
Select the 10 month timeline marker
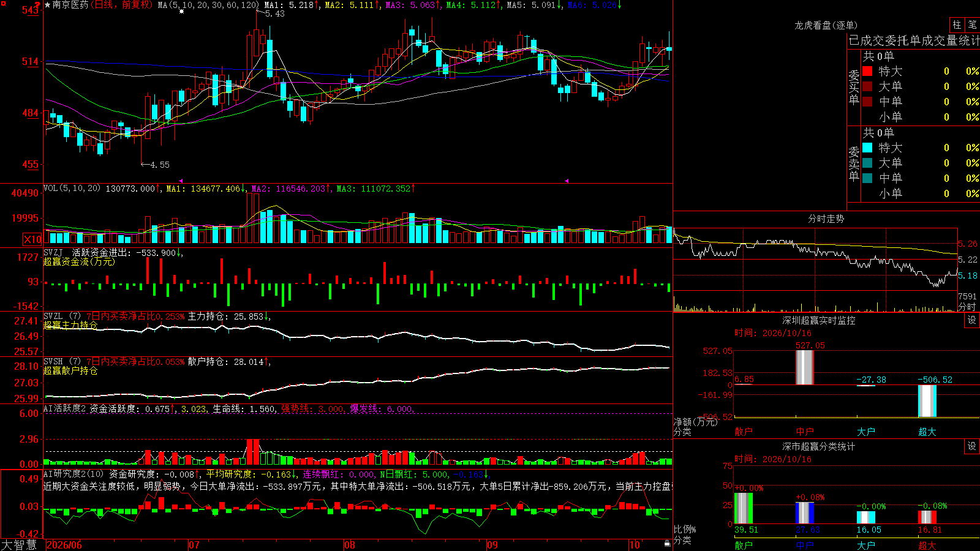point(635,545)
